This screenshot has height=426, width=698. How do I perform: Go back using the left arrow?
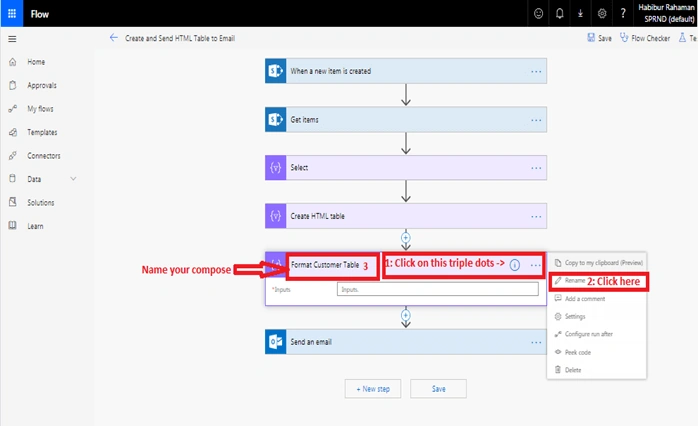coord(114,38)
